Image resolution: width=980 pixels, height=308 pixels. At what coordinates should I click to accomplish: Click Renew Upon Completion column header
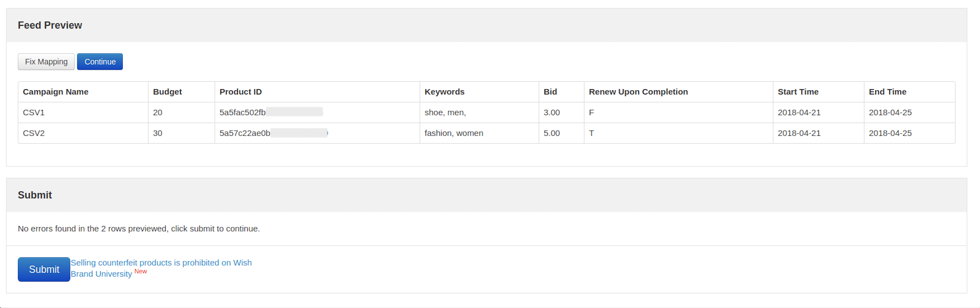click(638, 92)
